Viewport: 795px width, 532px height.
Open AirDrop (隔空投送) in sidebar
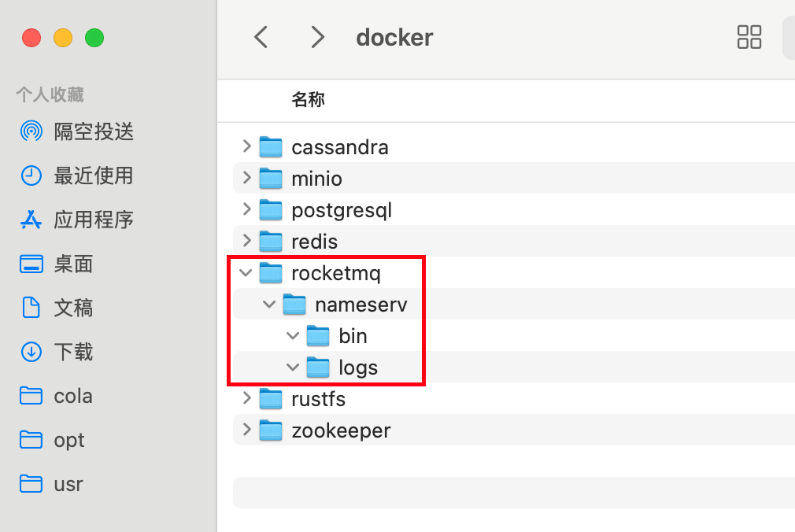pos(77,131)
